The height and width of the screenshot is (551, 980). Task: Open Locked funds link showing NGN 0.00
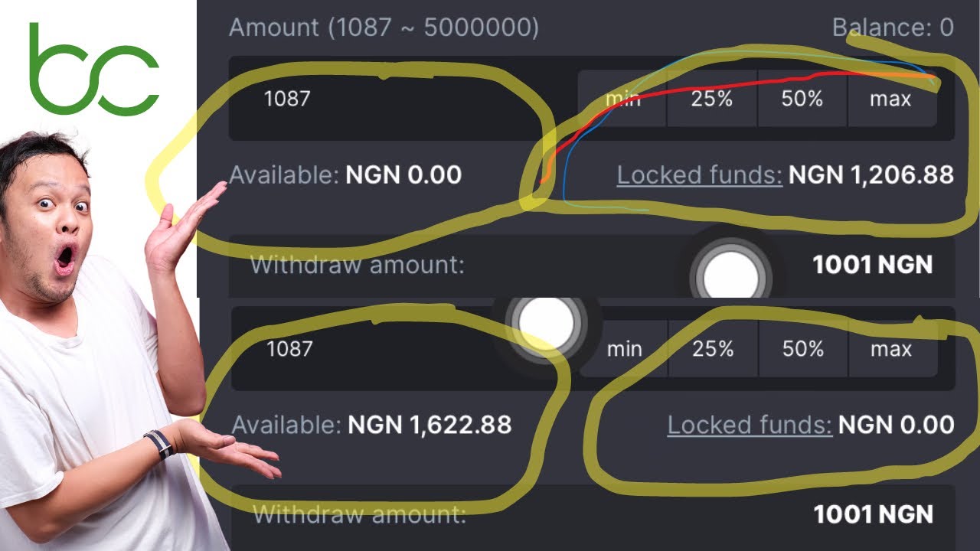point(750,424)
